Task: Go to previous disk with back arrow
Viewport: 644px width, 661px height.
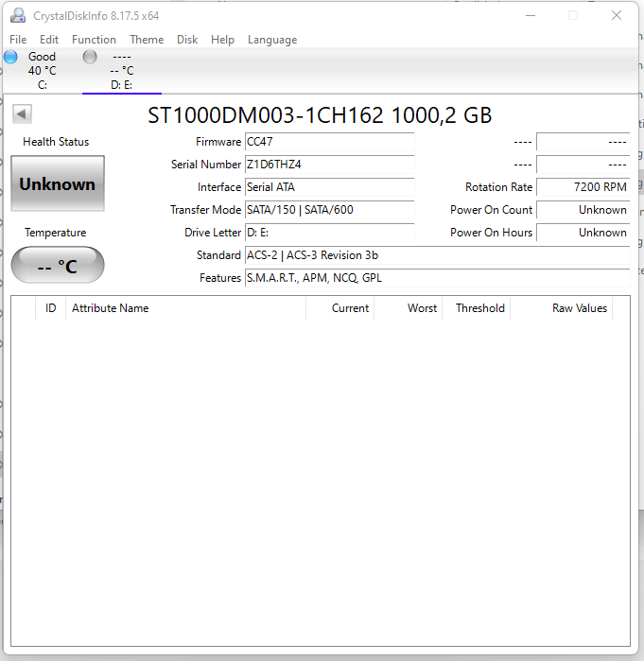Action: click(x=22, y=113)
